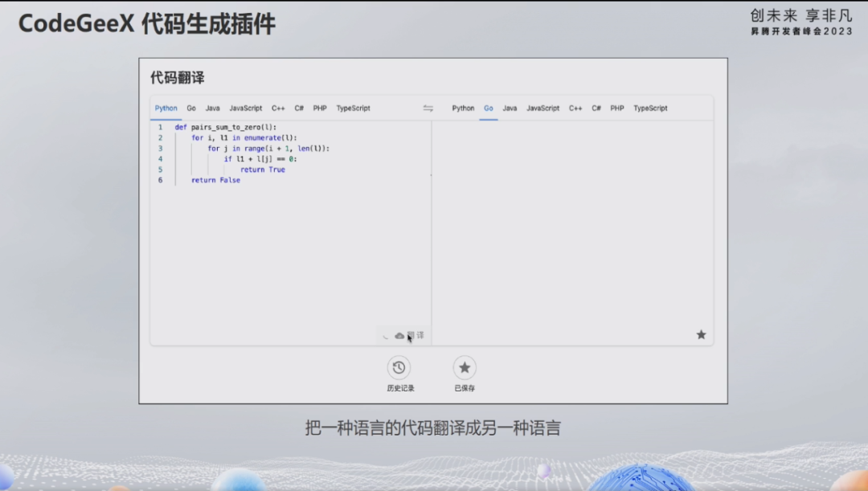Click code line 'for i, l1 in enumerate(l):'
The image size is (868, 491).
pos(244,138)
